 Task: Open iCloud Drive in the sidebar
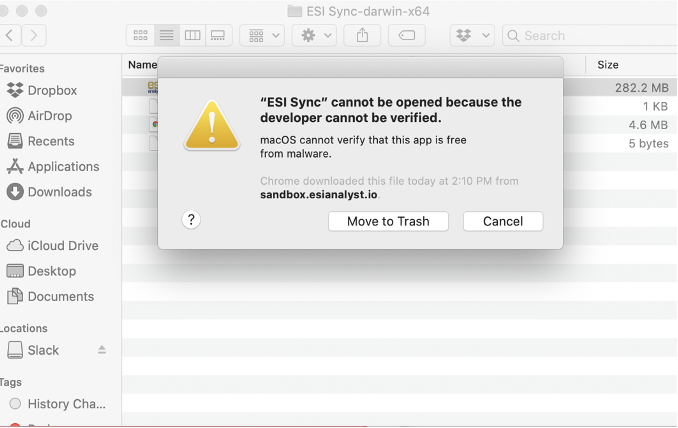(53, 246)
